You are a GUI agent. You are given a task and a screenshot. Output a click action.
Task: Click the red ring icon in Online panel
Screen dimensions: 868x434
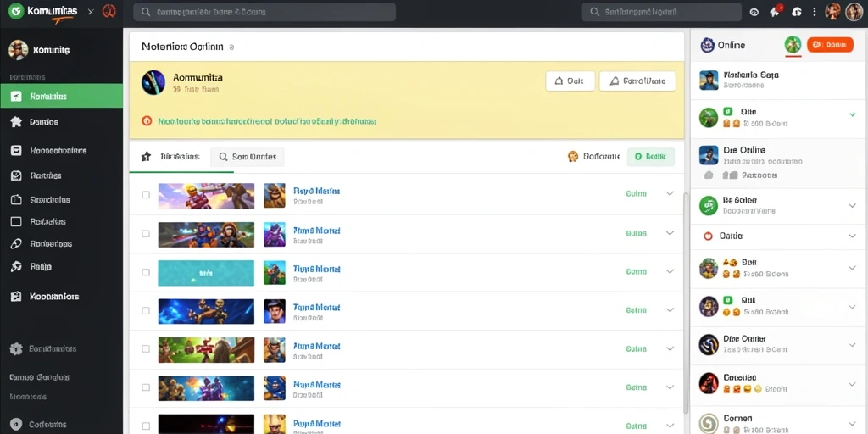point(708,236)
